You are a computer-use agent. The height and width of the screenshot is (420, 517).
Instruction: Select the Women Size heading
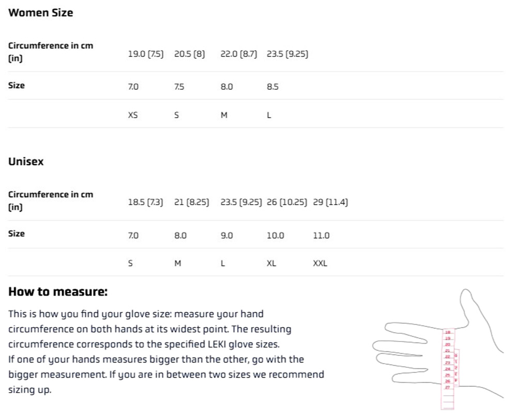click(x=41, y=13)
